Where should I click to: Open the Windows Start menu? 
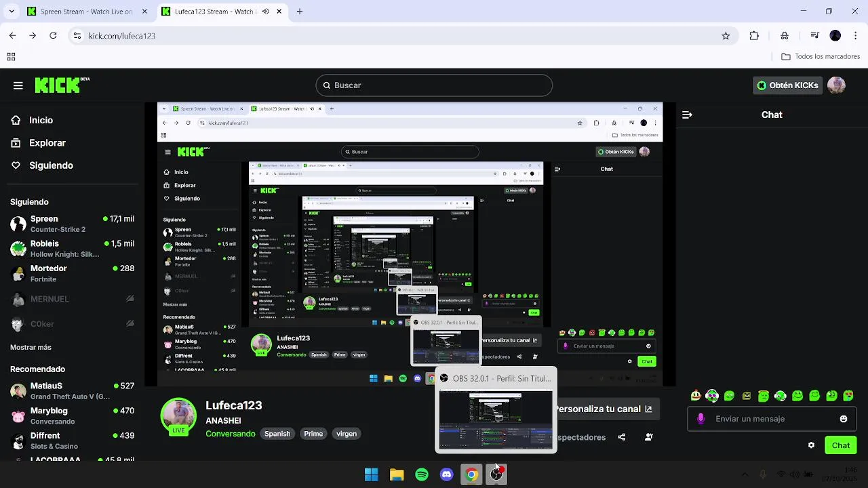(372, 474)
